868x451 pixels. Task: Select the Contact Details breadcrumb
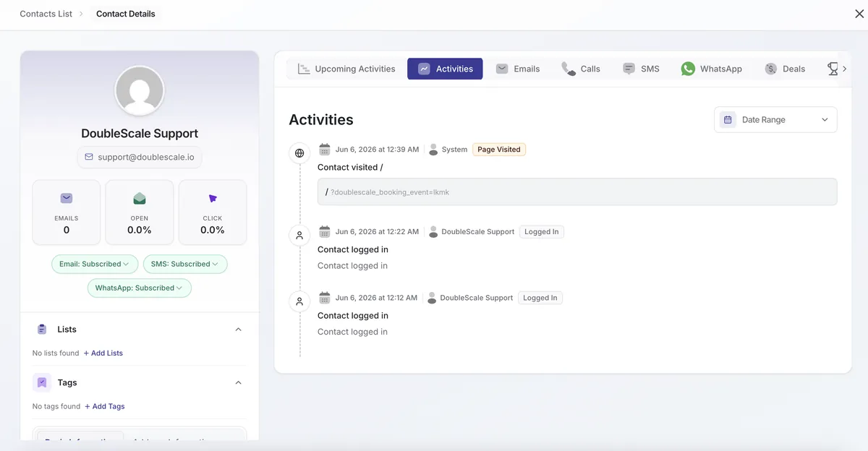click(x=126, y=14)
